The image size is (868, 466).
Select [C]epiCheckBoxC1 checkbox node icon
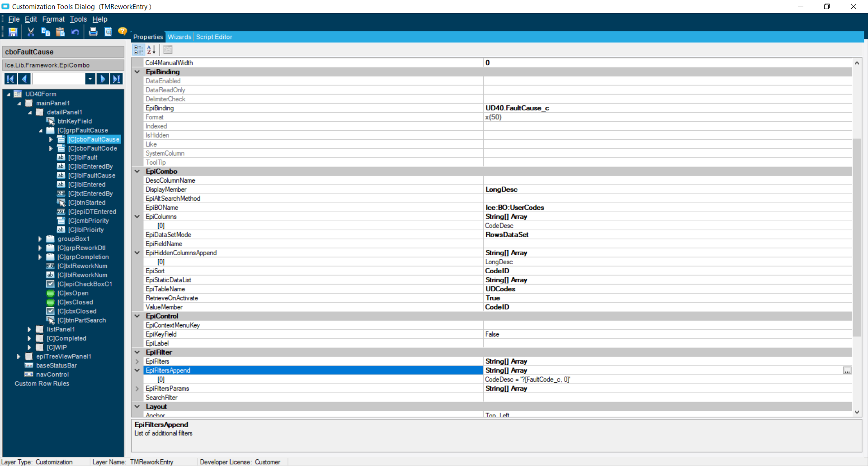(x=50, y=284)
